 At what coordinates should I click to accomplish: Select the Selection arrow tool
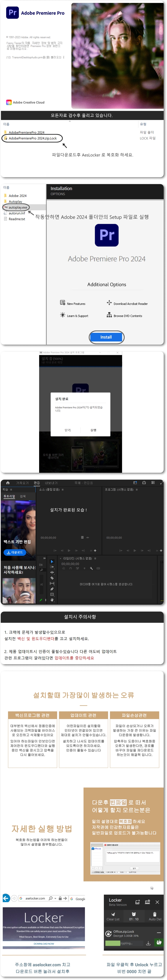(52, 561)
